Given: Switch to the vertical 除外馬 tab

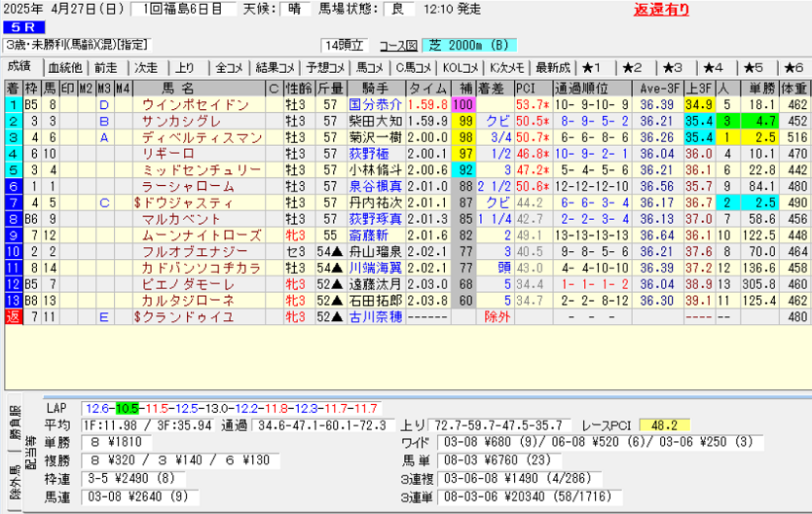Looking at the screenshot, I should (x=16, y=482).
